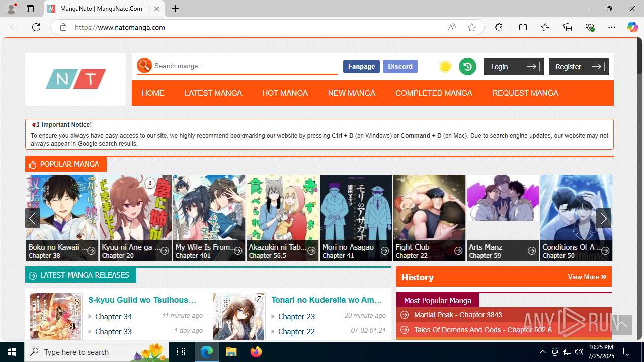Open Martial Peak - Chapter 3843
This screenshot has height=362, width=644.
458,315
